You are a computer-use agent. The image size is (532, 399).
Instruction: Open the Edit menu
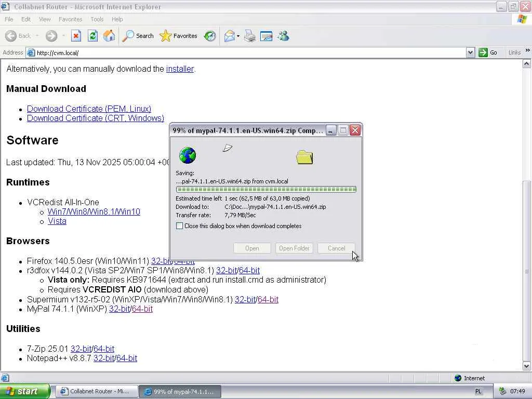tap(26, 19)
